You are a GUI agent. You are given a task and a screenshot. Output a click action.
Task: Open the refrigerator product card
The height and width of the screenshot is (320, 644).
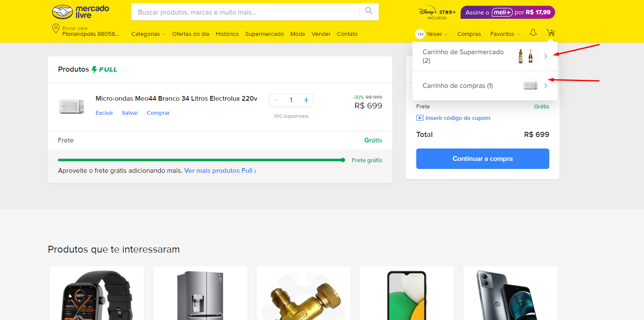(x=200, y=293)
